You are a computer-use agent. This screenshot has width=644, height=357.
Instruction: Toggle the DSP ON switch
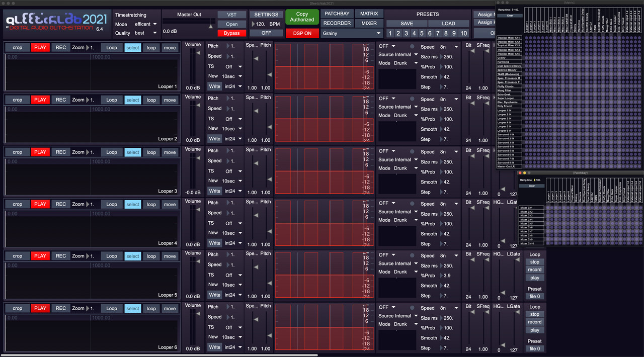point(302,33)
